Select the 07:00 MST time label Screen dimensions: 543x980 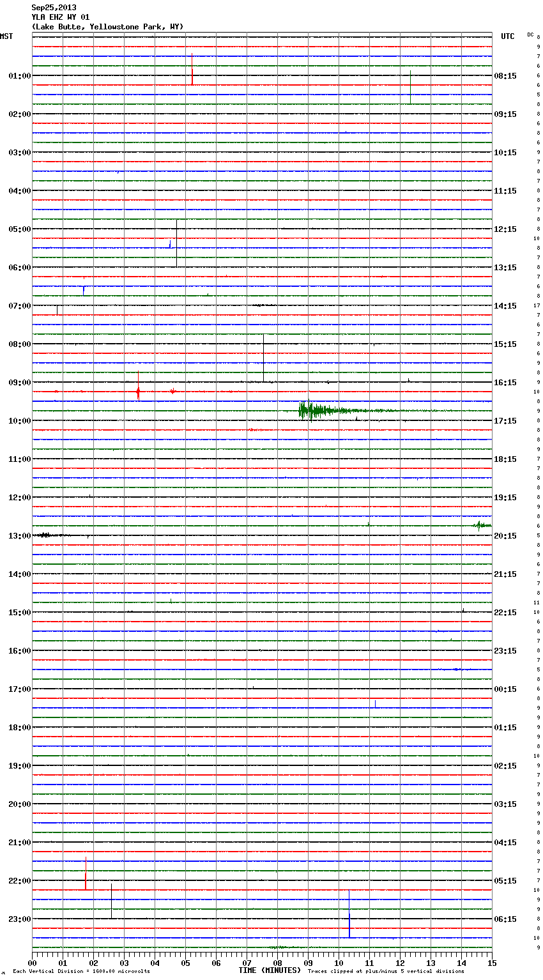(19, 306)
